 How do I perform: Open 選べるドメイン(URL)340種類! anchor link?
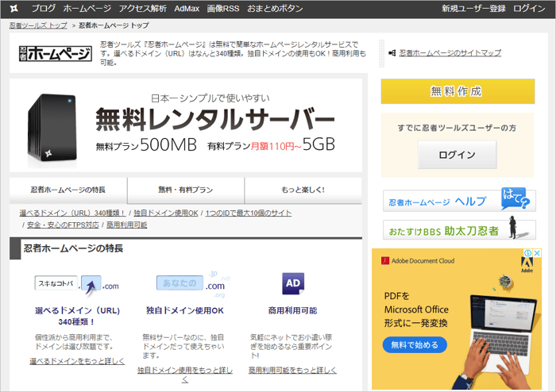(73, 213)
